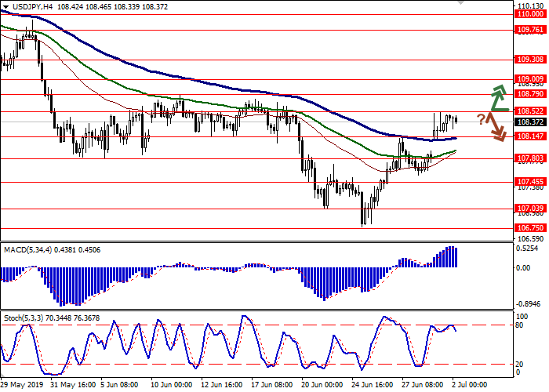Image resolution: width=549 pixels, height=392 pixels.
Task: Click the brown question mark symbol
Action: point(480,118)
